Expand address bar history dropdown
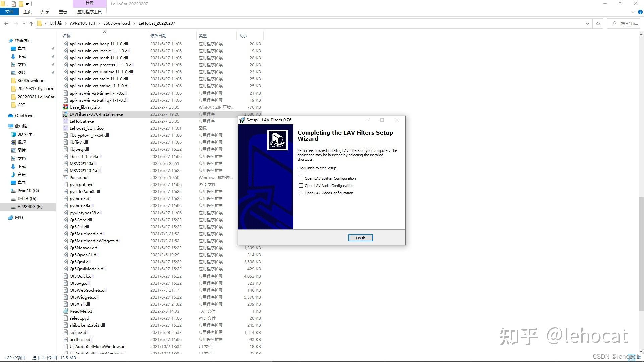Screen dimensions: 644x362 [587, 23]
